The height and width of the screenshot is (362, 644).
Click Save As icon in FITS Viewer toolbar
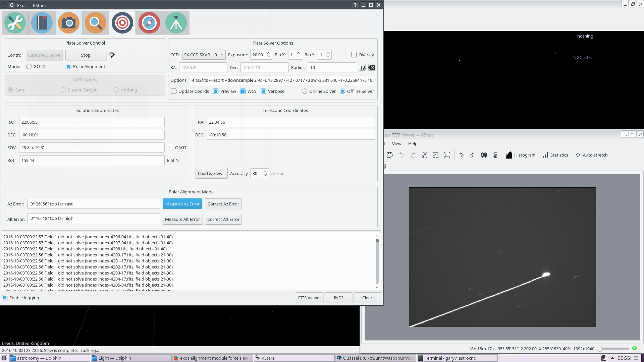(x=390, y=155)
